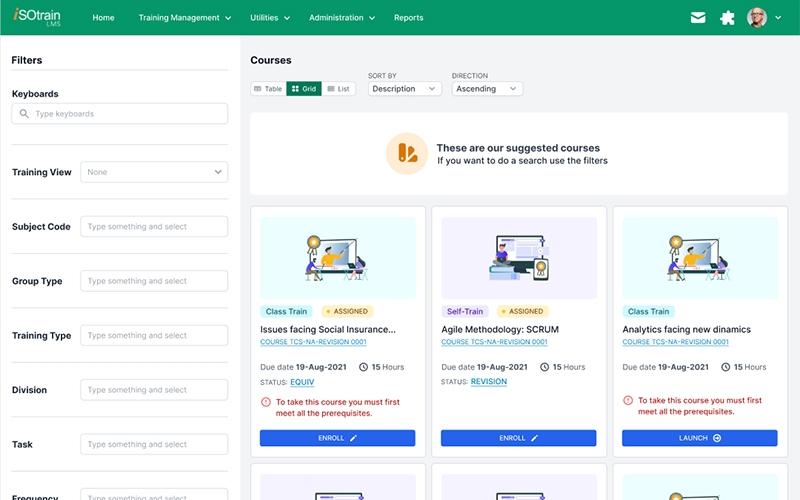Open Utilities menu
800x500 pixels.
[270, 18]
